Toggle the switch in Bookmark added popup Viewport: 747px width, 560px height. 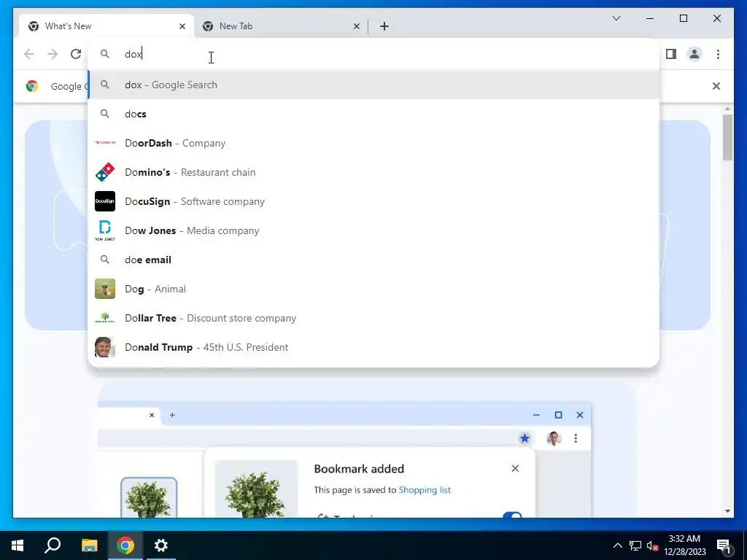(513, 516)
